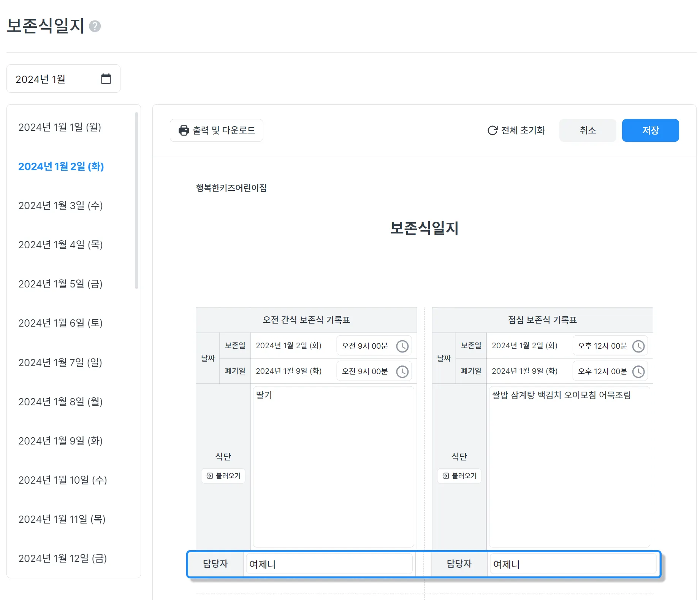
Task: Open clock for morning snack 보존일 time
Action: (402, 346)
